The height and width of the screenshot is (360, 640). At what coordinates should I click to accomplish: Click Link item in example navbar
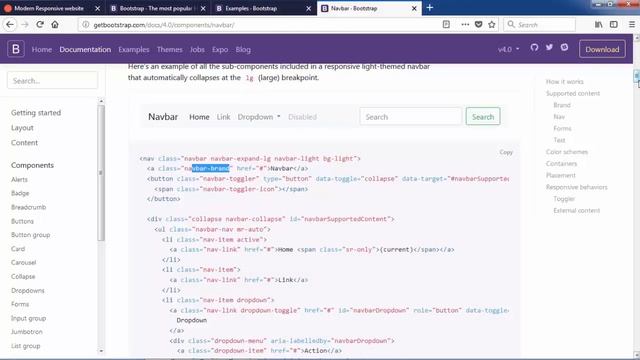[x=223, y=117]
